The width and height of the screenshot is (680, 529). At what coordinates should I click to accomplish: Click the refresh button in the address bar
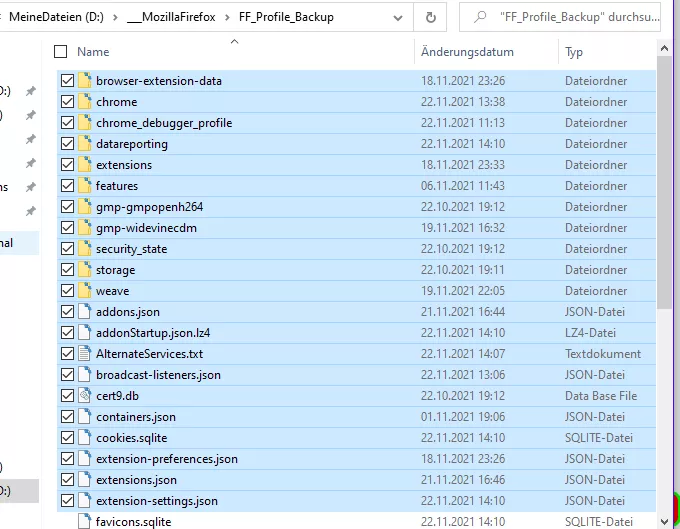430,17
